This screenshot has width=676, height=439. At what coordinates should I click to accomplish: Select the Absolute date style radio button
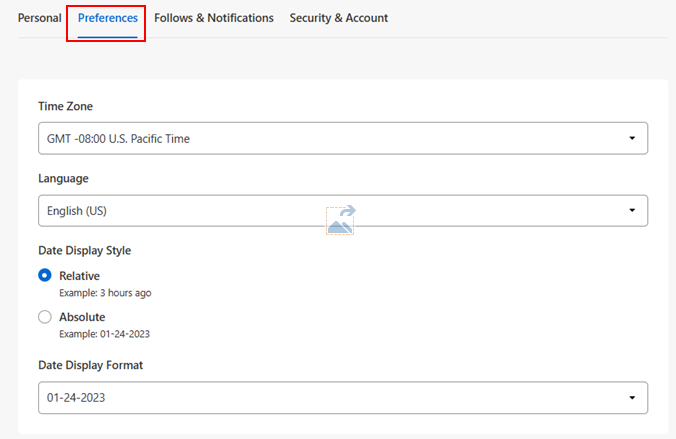pyautogui.click(x=45, y=317)
